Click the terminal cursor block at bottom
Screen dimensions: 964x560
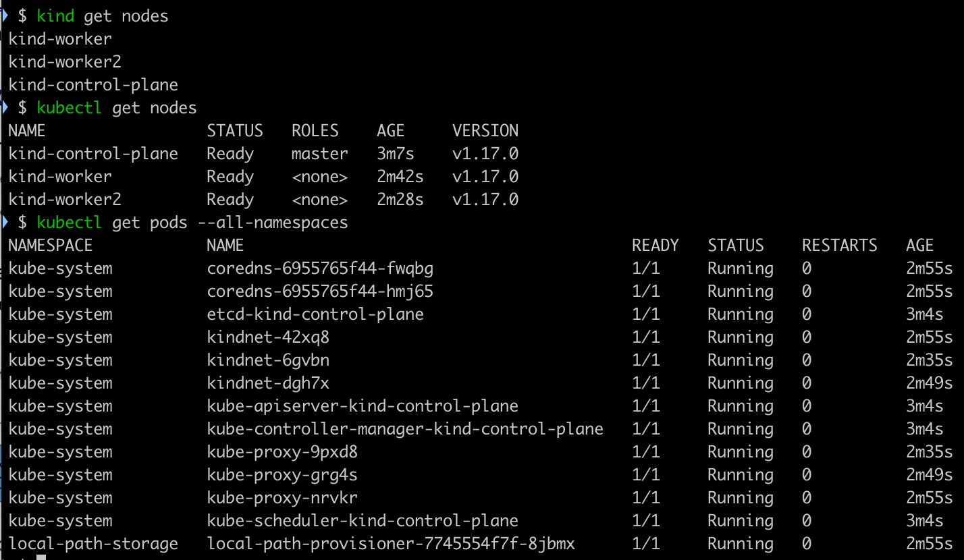pos(41,557)
